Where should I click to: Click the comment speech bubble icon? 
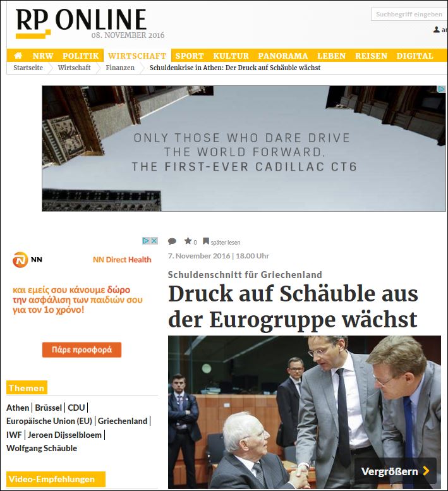172,241
